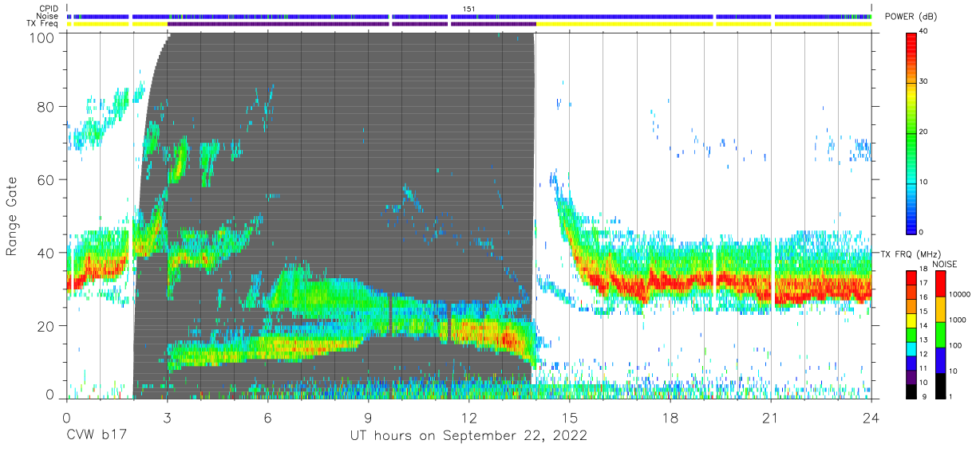Click the purple segment of TX Freq strip
Viewport: 980px width, 452px height.
click(x=351, y=24)
